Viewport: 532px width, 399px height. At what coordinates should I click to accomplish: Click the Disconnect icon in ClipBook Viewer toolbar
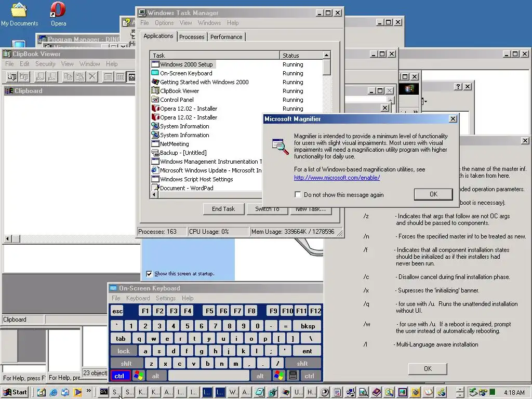(x=24, y=77)
